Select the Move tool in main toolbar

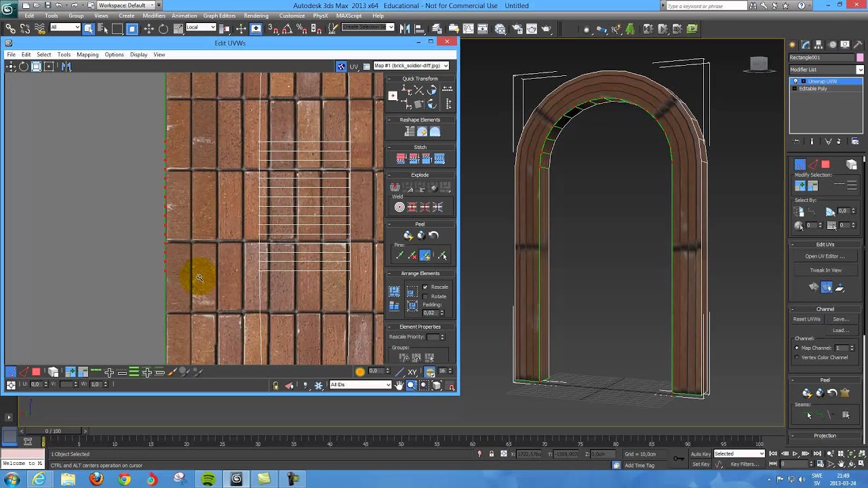[x=149, y=28]
